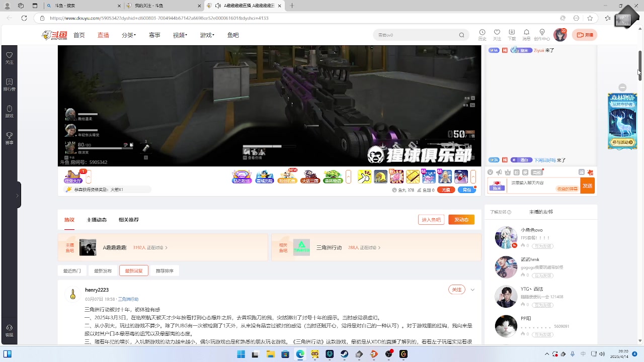Open 客服 headset icon in left sidebar

pyautogui.click(x=9, y=330)
